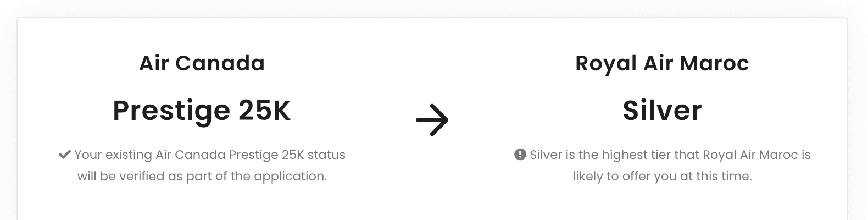Click the word "Prestige" in the large heading
Viewport: 868px width, 220px height.
coord(171,111)
